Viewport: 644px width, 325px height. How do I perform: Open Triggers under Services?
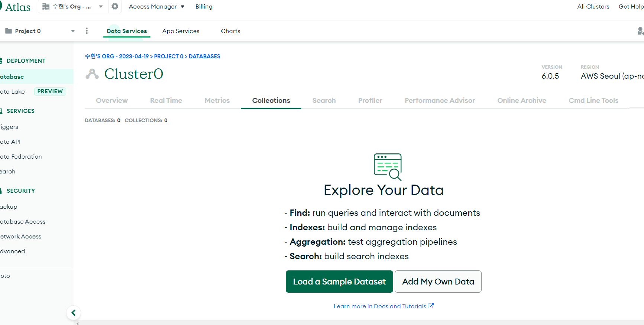point(9,127)
